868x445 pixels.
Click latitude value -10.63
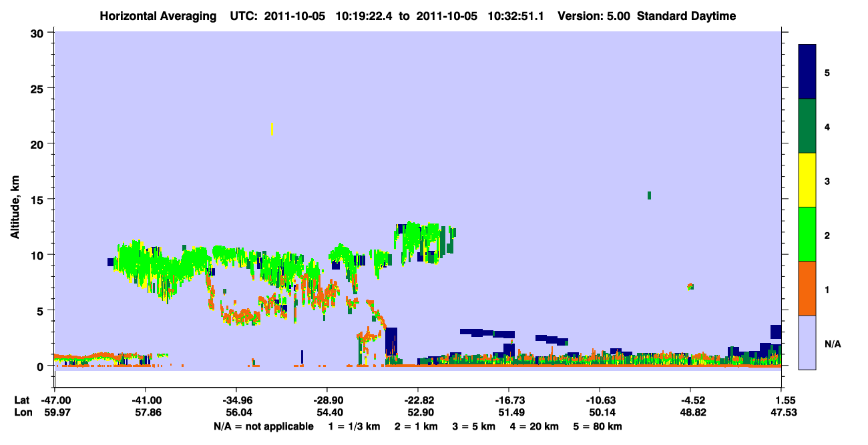pos(600,400)
